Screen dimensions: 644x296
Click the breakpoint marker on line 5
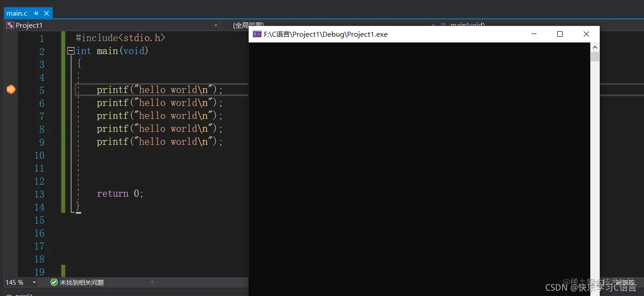click(x=11, y=89)
